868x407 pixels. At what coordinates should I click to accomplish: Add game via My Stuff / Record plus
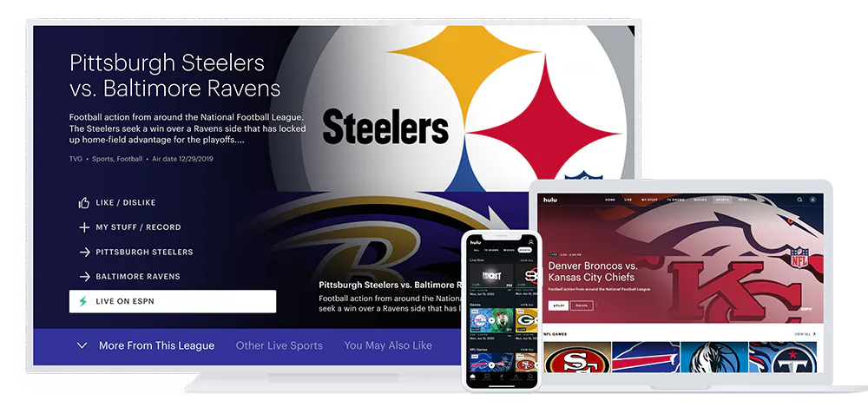click(x=129, y=227)
